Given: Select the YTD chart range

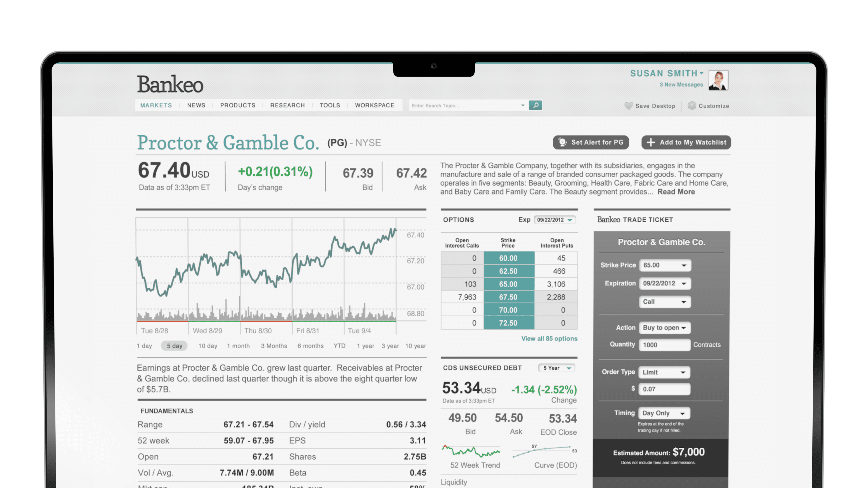Looking at the screenshot, I should pos(339,346).
